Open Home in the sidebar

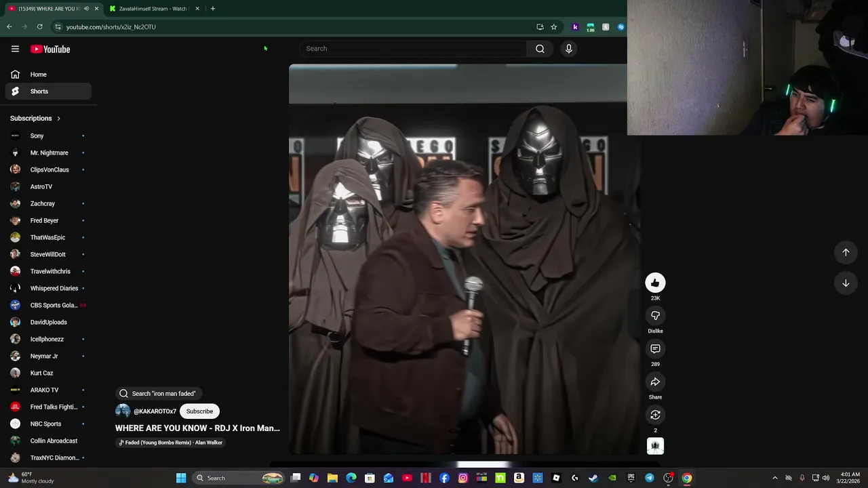(x=48, y=75)
